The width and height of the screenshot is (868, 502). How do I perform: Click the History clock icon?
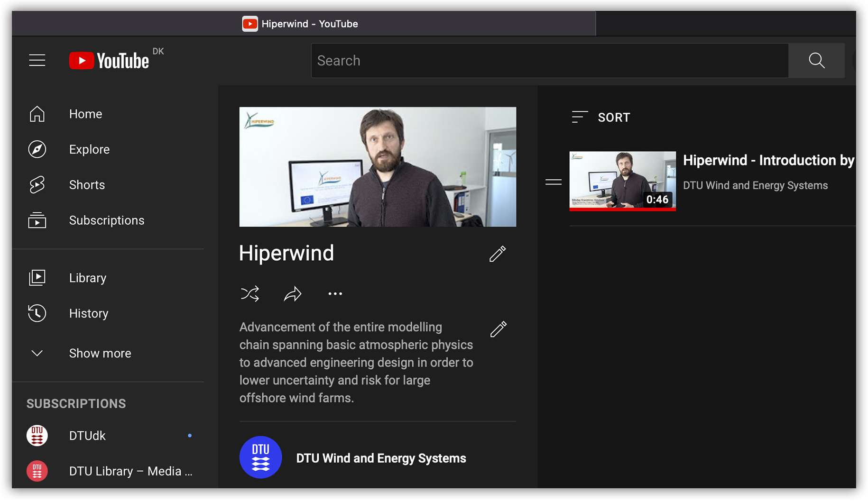point(37,313)
